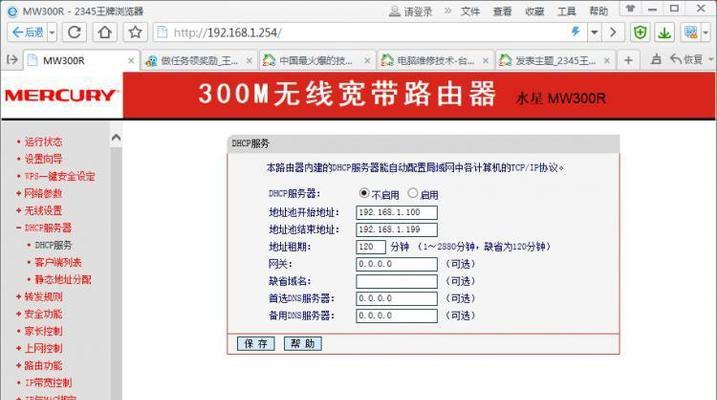Viewport: 717px width, 400px height.
Task: Bookmark page with star icon
Action: pos(135,32)
